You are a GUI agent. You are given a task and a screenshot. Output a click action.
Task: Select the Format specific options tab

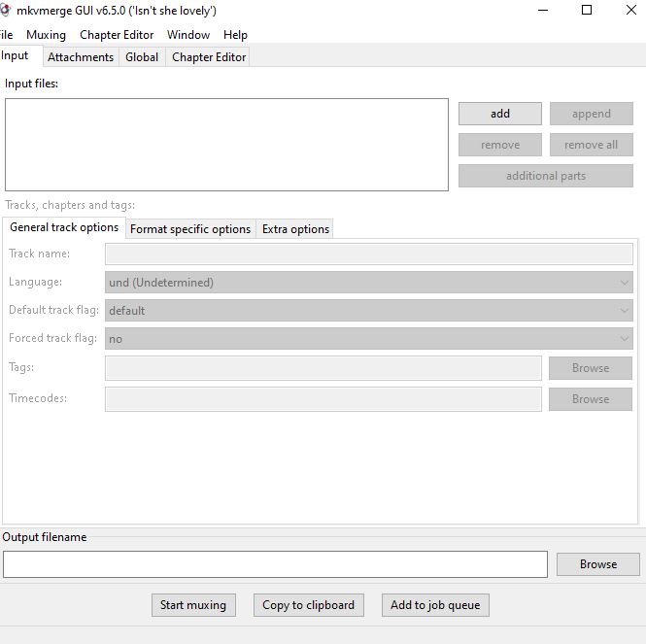(190, 229)
